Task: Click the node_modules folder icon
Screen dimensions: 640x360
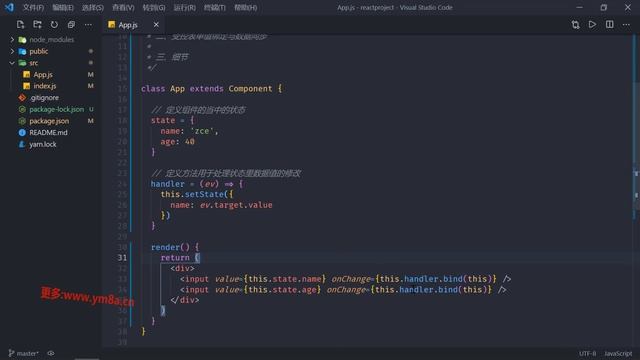Action: coord(22,40)
